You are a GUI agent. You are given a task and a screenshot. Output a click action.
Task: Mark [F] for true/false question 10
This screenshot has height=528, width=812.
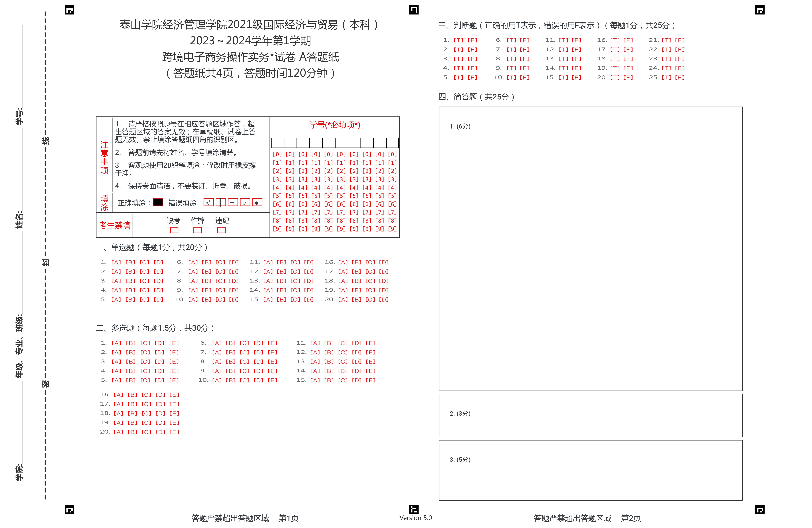tap(525, 78)
